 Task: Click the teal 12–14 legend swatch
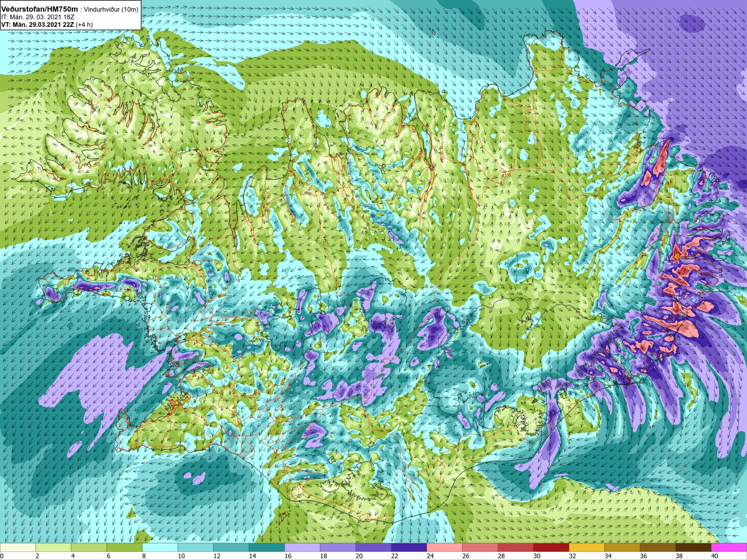tap(232, 548)
